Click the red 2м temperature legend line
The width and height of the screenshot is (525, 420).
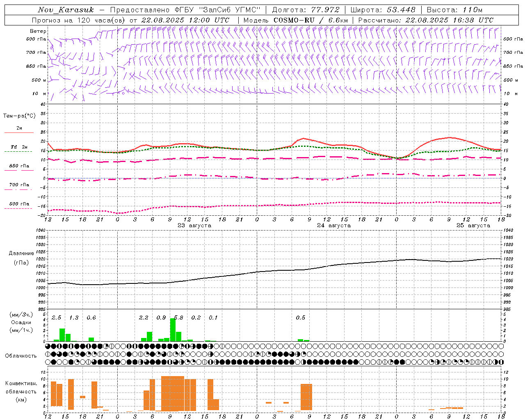pyautogui.click(x=19, y=132)
